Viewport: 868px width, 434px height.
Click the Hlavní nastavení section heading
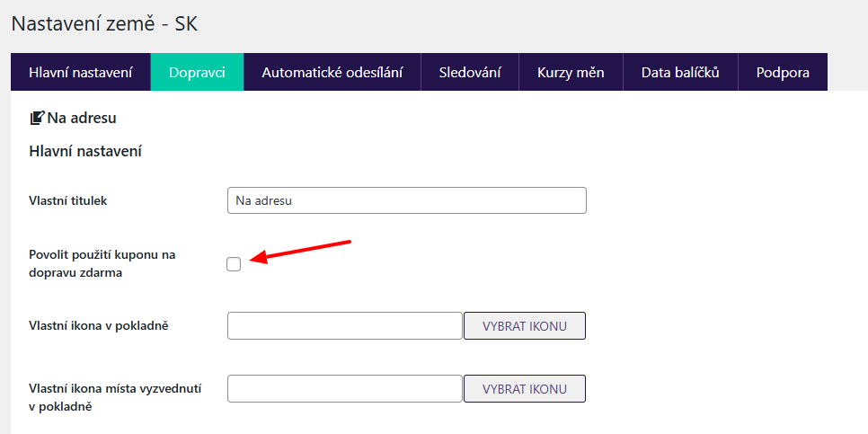tap(85, 151)
